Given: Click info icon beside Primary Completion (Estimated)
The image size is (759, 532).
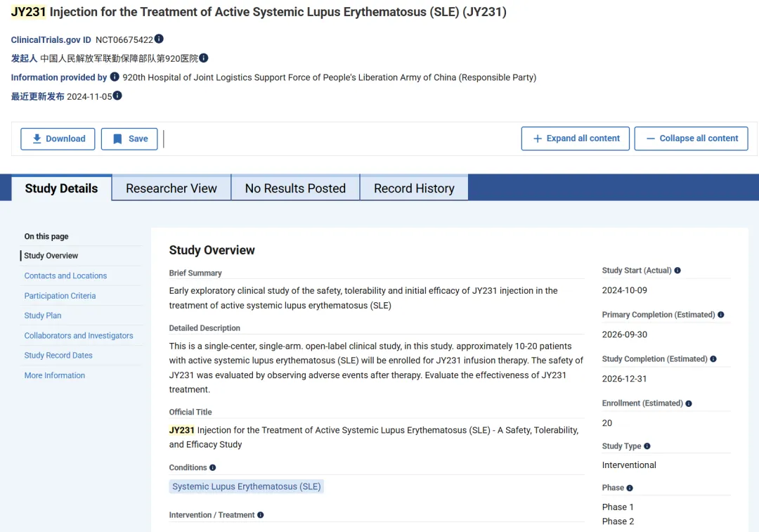Looking at the screenshot, I should click(720, 315).
